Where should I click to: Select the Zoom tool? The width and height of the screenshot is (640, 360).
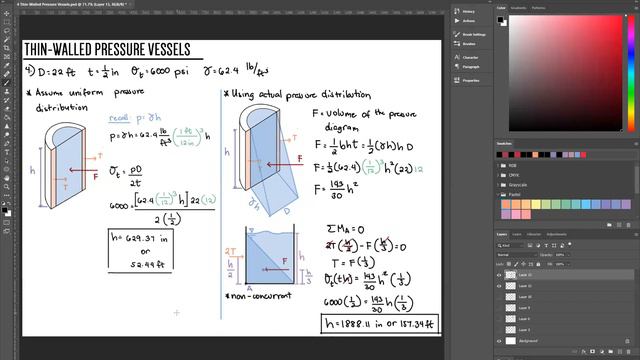click(7, 187)
